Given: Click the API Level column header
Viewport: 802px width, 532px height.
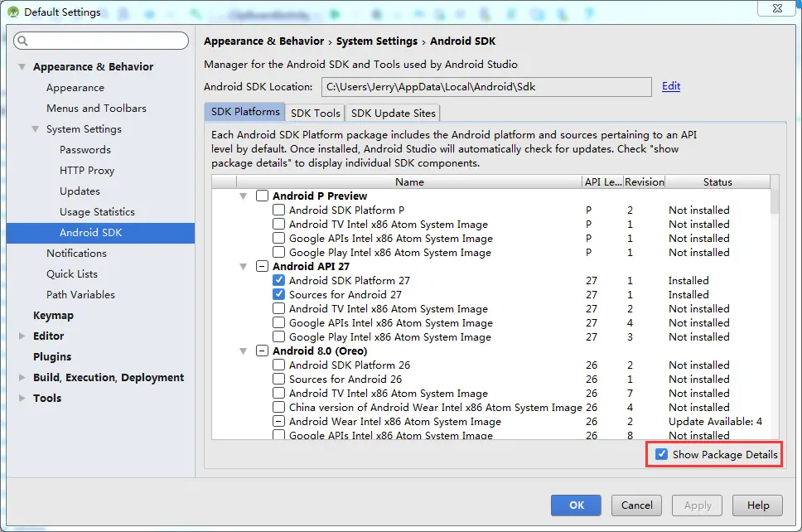Looking at the screenshot, I should click(x=603, y=182).
